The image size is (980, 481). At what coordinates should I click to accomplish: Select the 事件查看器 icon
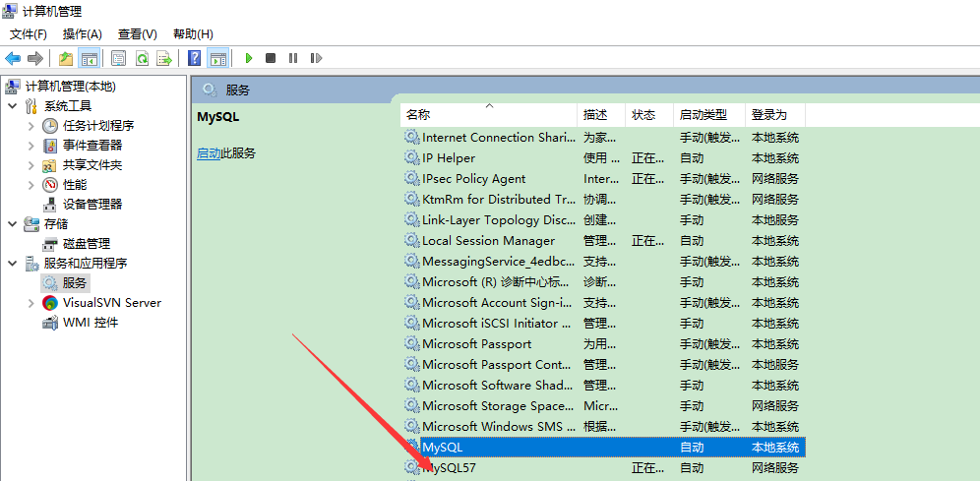[50, 146]
